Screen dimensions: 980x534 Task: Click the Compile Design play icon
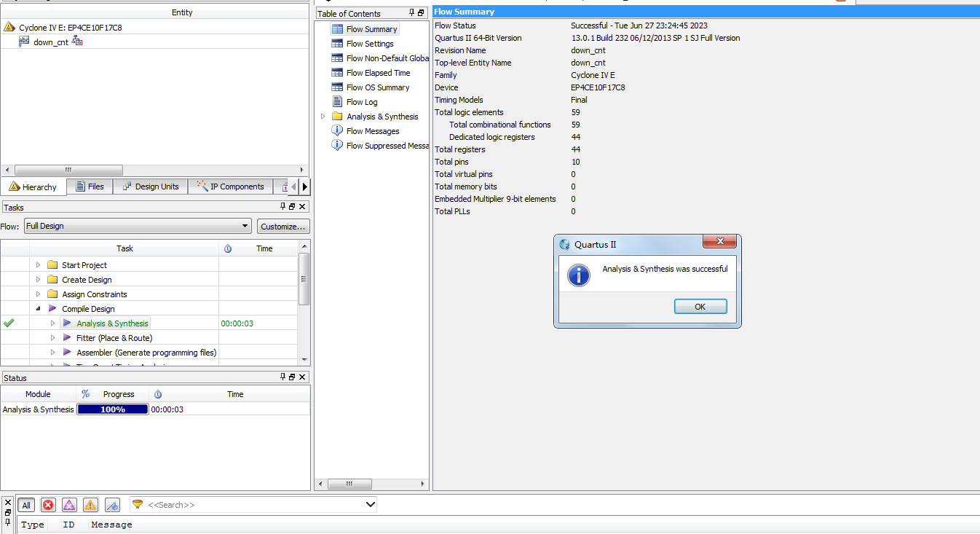click(x=52, y=309)
